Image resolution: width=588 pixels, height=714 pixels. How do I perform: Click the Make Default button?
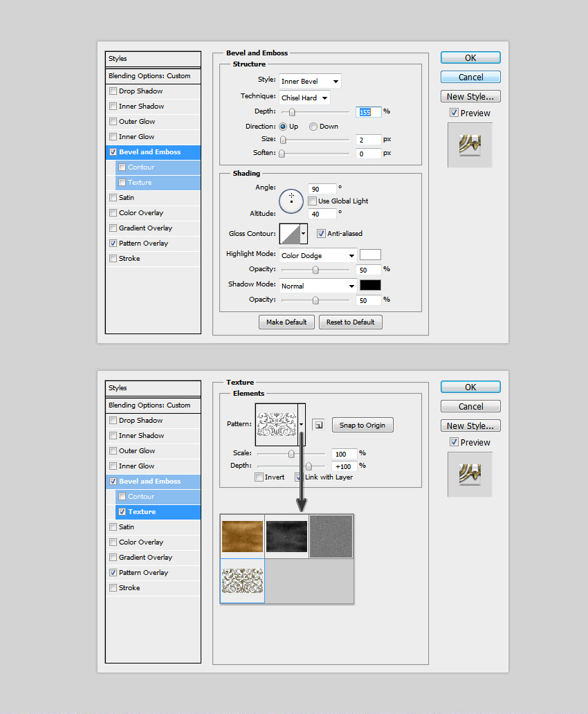(286, 322)
